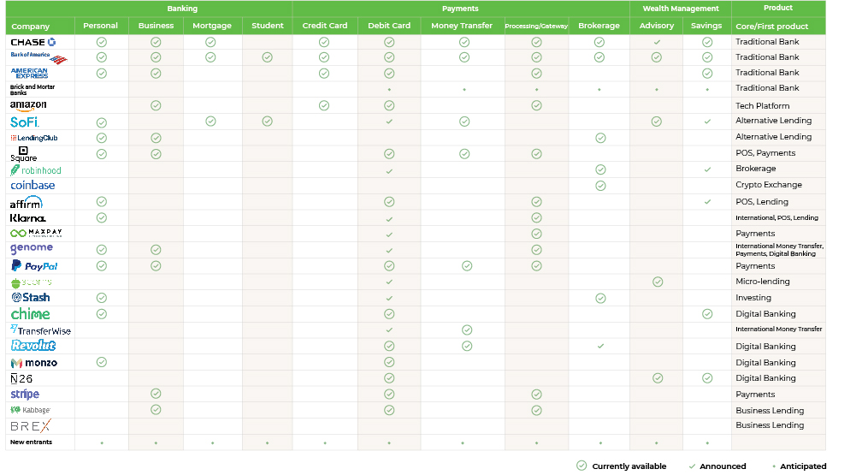
Task: Select 'Digital Banking' in the Monzo row
Action: point(765,363)
